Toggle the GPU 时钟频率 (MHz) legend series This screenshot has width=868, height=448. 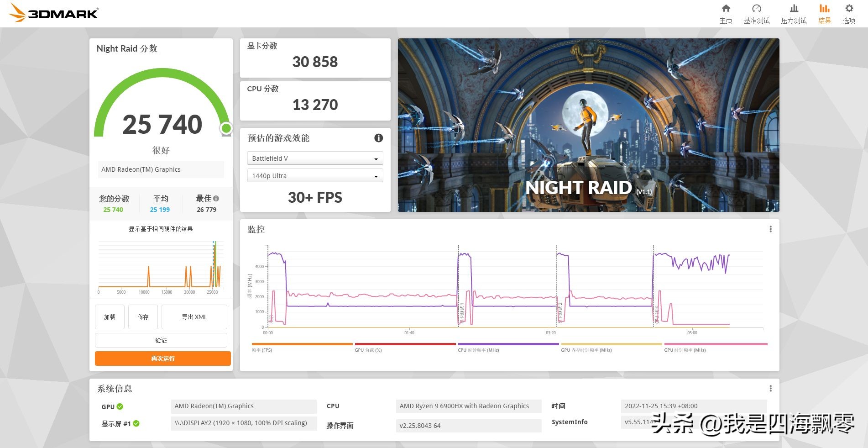(716, 347)
